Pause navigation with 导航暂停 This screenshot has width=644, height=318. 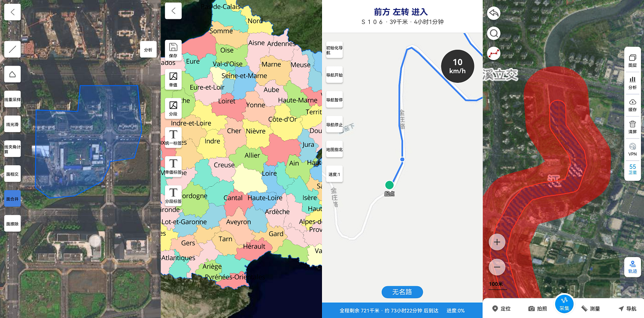(x=334, y=100)
